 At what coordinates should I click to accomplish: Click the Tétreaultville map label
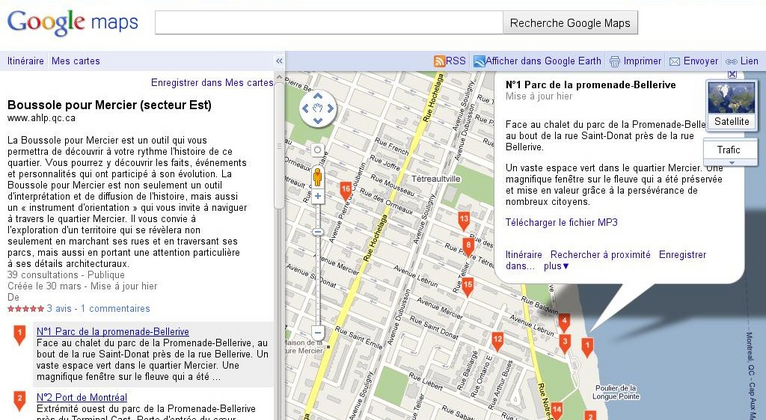(436, 179)
